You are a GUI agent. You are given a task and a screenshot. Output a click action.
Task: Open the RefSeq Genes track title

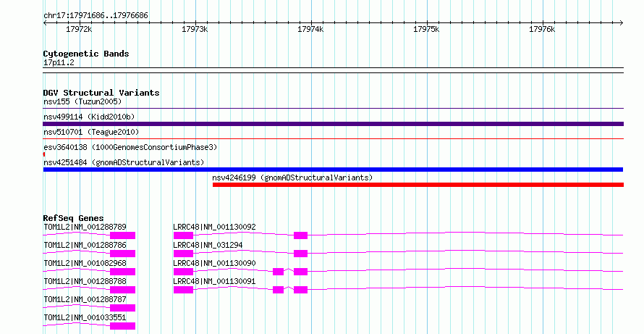click(x=73, y=218)
